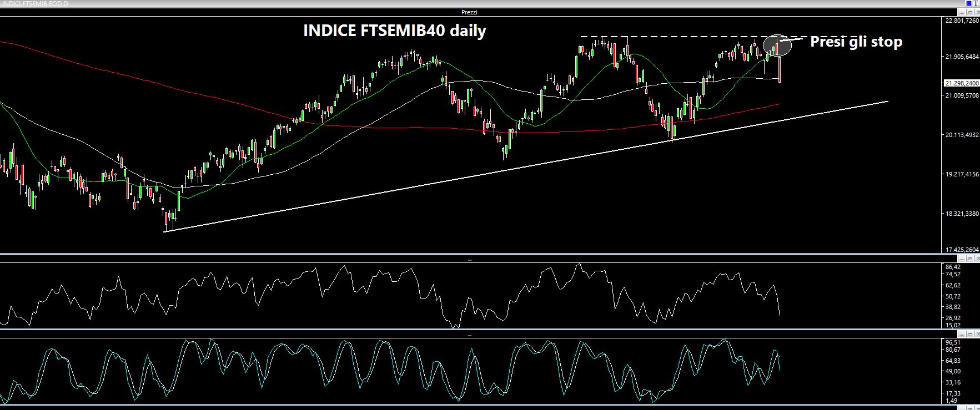Click price axis value 20.113,4932

click(x=962, y=135)
